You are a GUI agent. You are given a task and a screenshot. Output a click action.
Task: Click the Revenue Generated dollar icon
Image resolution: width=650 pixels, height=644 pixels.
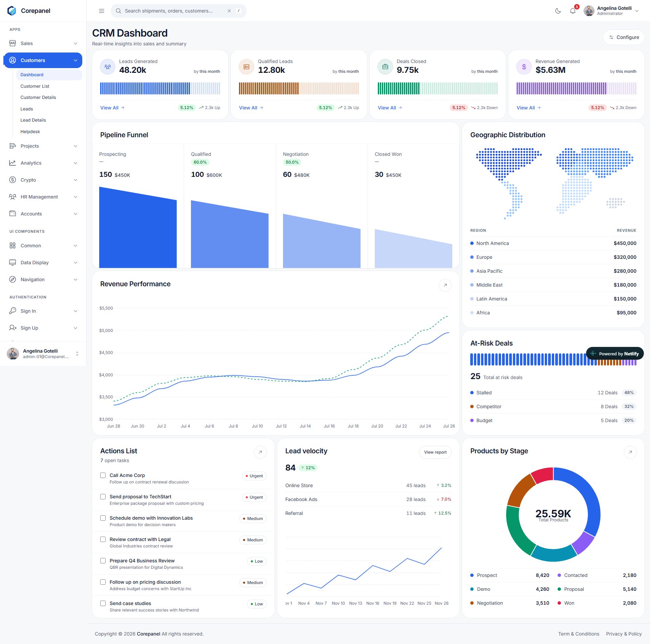point(524,67)
